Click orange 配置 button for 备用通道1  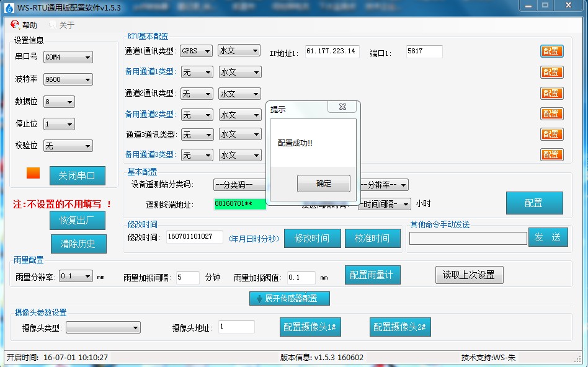tap(551, 72)
